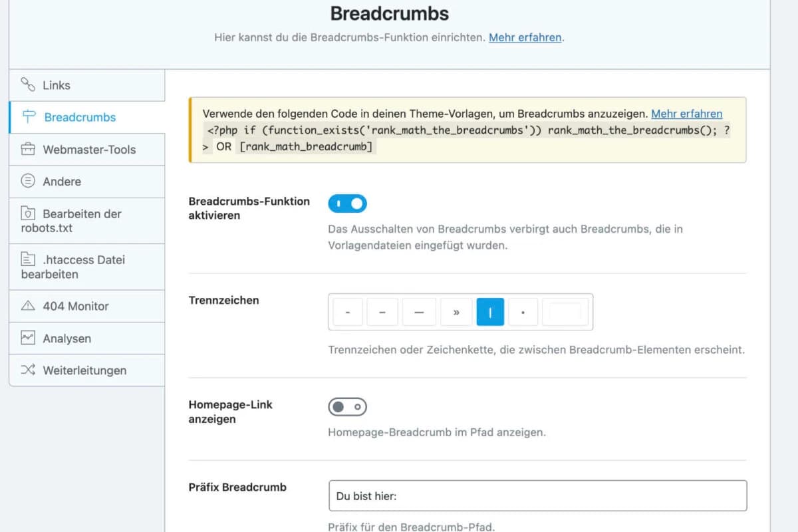Click the Breadcrumbs signpost icon
This screenshot has width=798, height=532.
(29, 117)
